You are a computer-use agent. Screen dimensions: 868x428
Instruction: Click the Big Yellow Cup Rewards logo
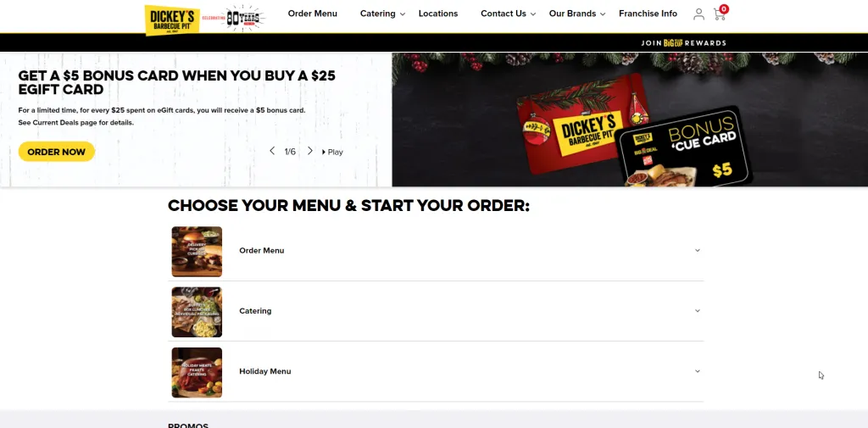(x=672, y=42)
